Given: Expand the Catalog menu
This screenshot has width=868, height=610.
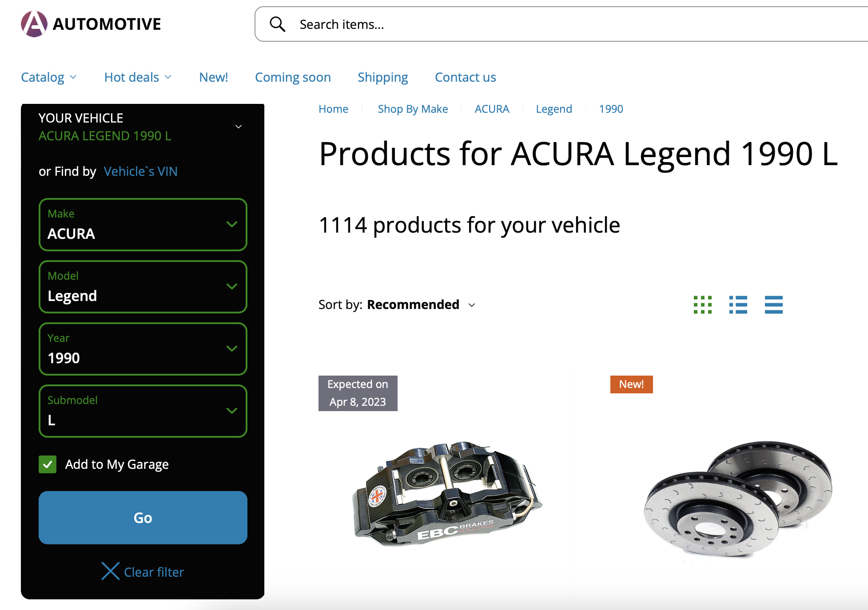Looking at the screenshot, I should pyautogui.click(x=49, y=77).
